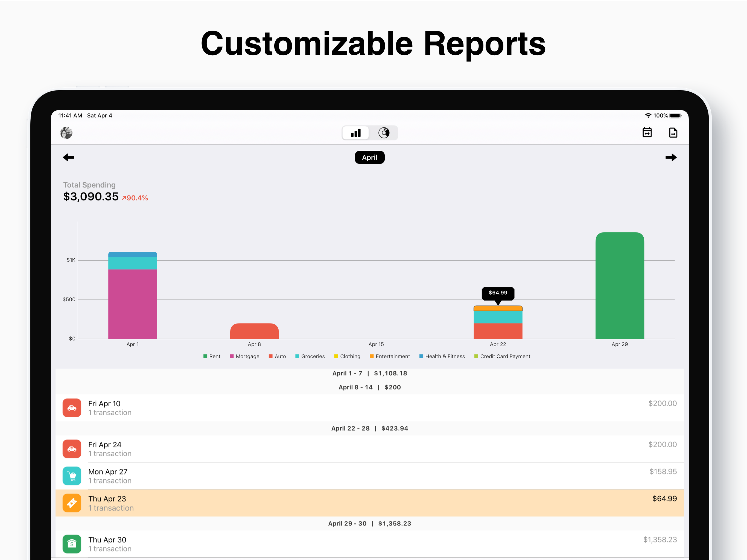This screenshot has height=560, width=747.
Task: Navigate to the next month arrow
Action: [x=671, y=157]
